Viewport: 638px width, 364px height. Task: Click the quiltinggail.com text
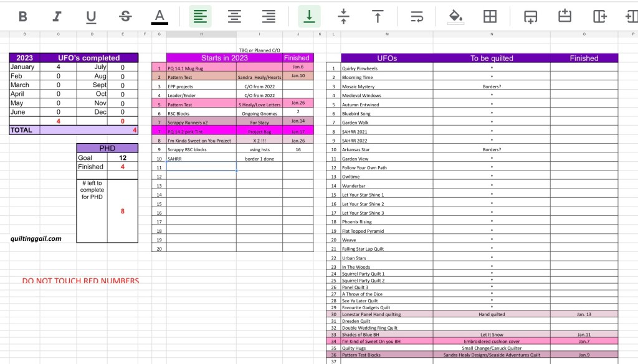click(36, 238)
